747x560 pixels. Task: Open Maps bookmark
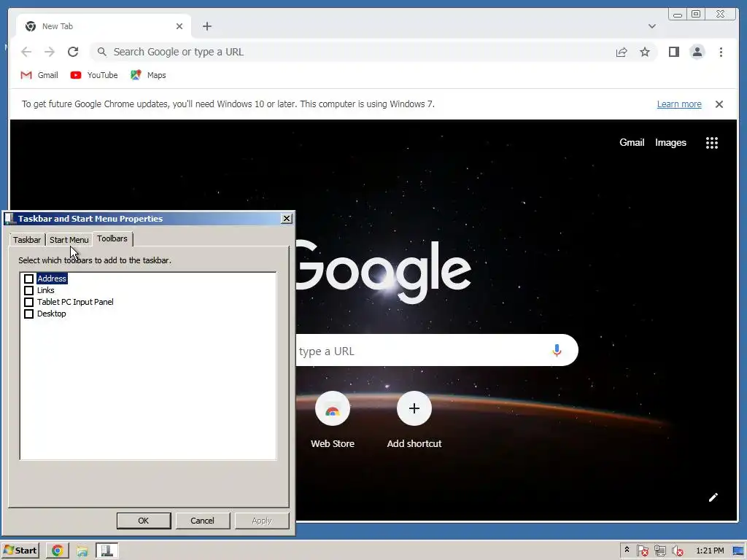(x=148, y=75)
